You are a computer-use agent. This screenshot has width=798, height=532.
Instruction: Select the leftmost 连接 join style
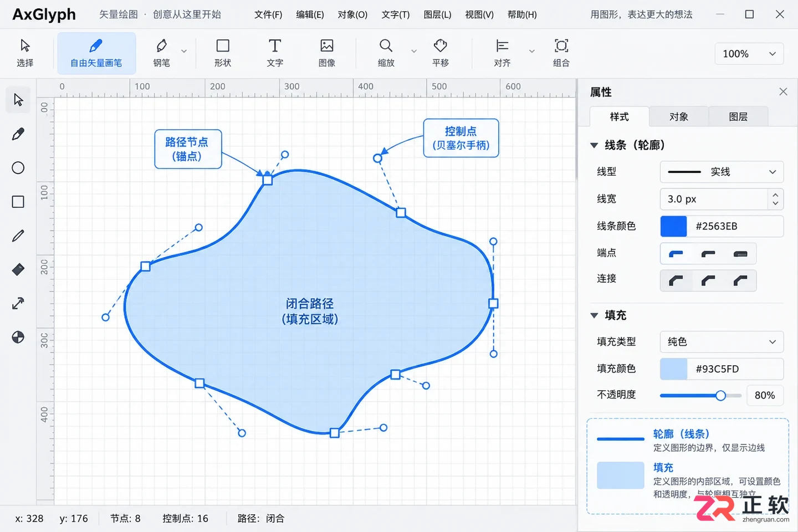676,280
